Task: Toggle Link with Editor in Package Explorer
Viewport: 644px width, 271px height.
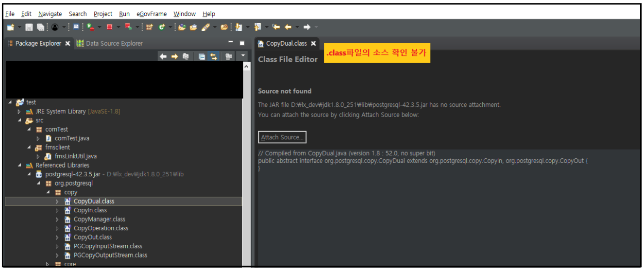Action: pos(213,56)
